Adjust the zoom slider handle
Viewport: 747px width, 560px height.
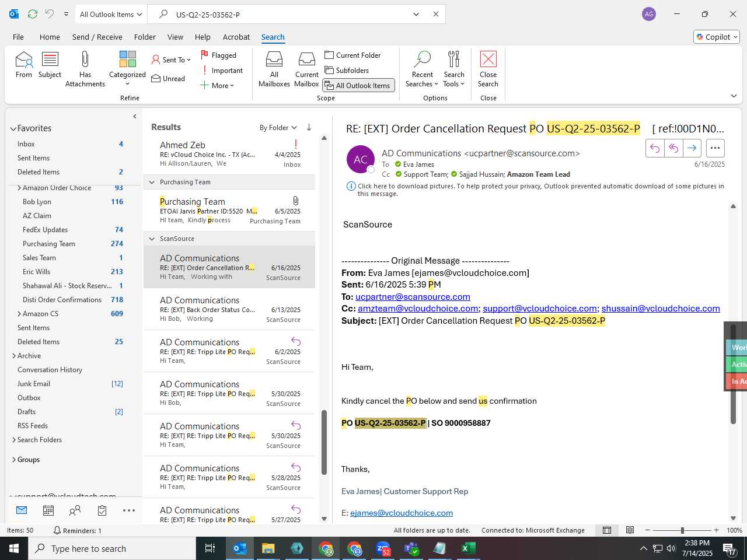[682, 530]
